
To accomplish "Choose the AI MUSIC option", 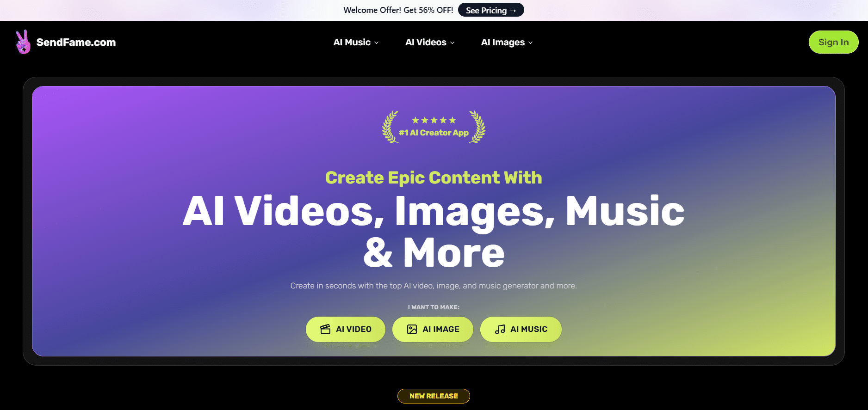I will click(x=521, y=329).
